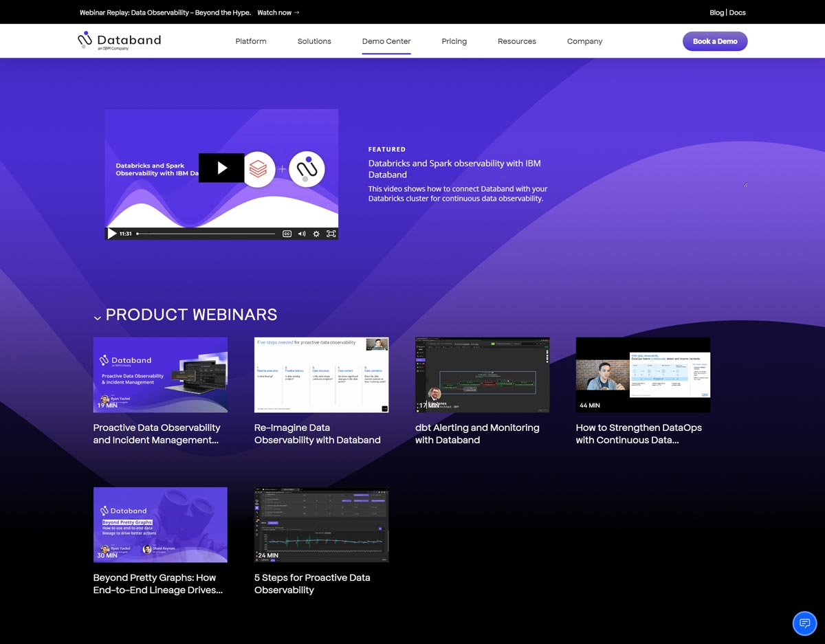Click title 5 Steps for Proactive Data Observability
The height and width of the screenshot is (644, 825).
click(312, 584)
